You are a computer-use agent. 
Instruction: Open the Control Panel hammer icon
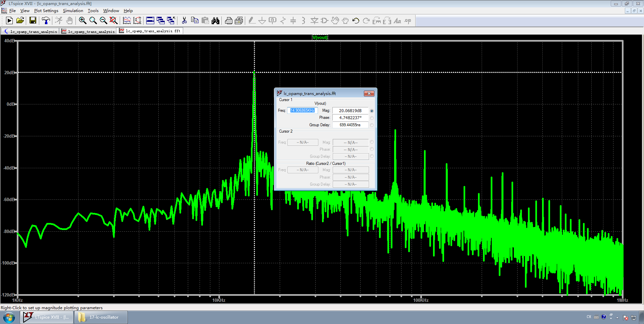pyautogui.click(x=46, y=21)
